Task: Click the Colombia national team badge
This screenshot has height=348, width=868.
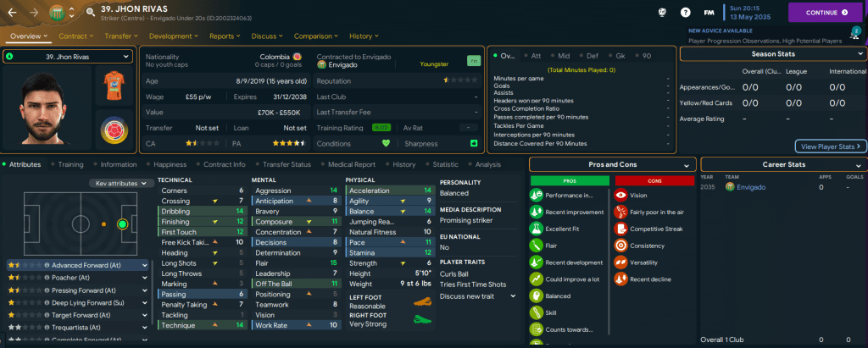Action: [111, 132]
